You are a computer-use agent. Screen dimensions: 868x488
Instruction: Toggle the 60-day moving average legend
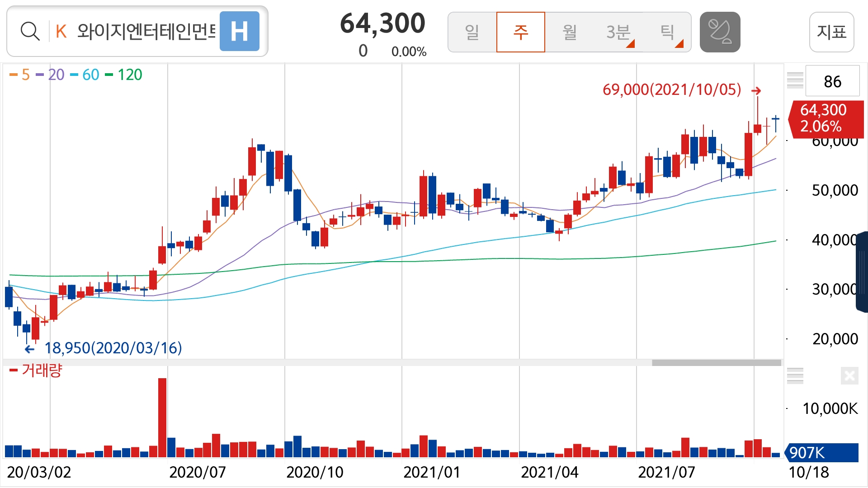[x=85, y=75]
